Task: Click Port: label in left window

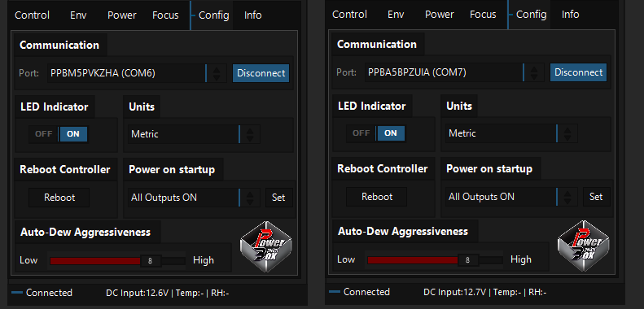Action: tap(28, 73)
